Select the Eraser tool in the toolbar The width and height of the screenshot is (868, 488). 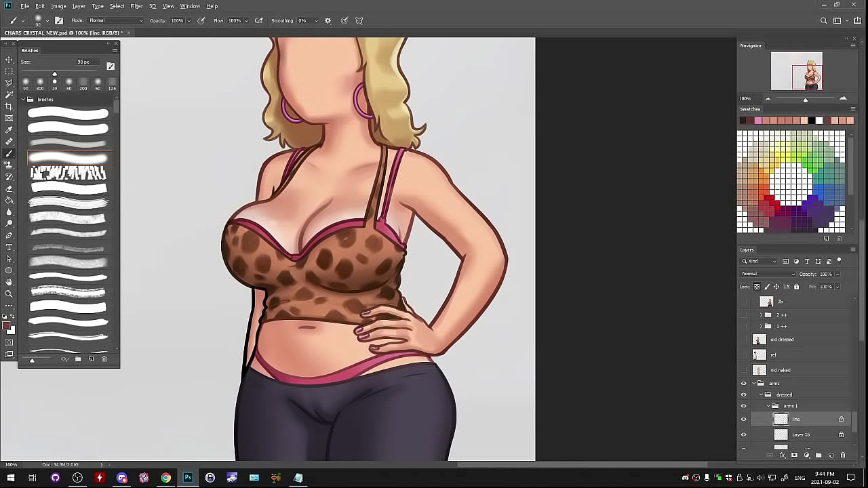[9, 188]
